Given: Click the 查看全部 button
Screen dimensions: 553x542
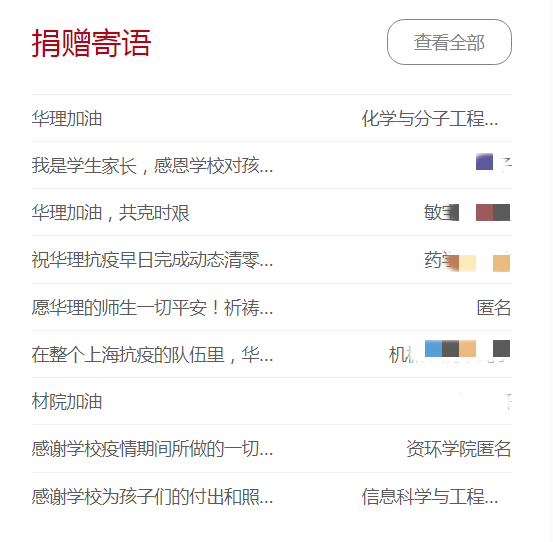Looking at the screenshot, I should [449, 42].
